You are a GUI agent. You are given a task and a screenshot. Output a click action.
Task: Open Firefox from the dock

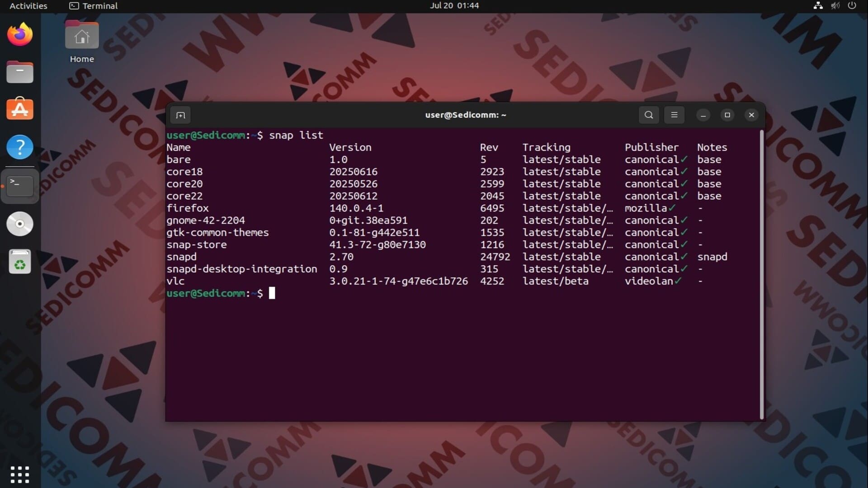click(x=20, y=34)
